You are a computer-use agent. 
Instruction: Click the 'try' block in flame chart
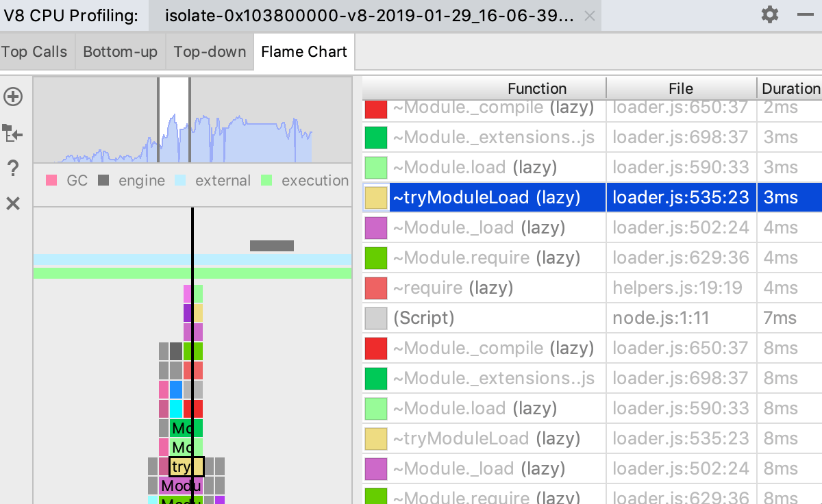[x=181, y=467]
